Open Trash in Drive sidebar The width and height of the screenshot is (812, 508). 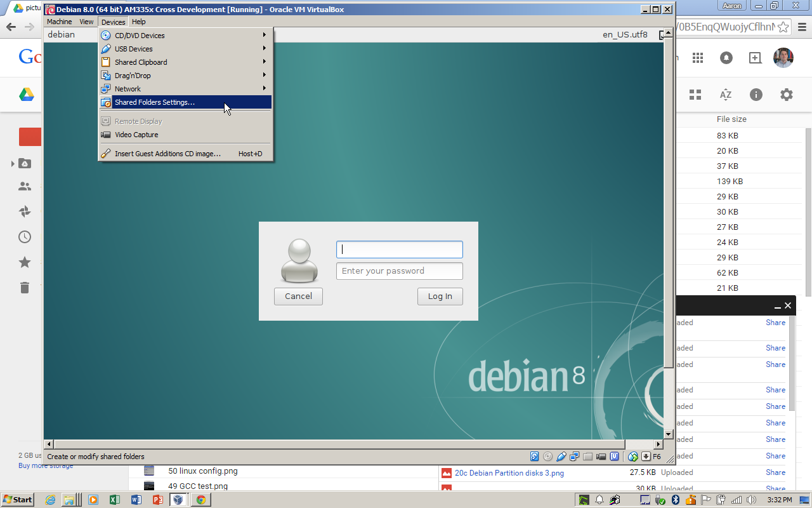25,288
